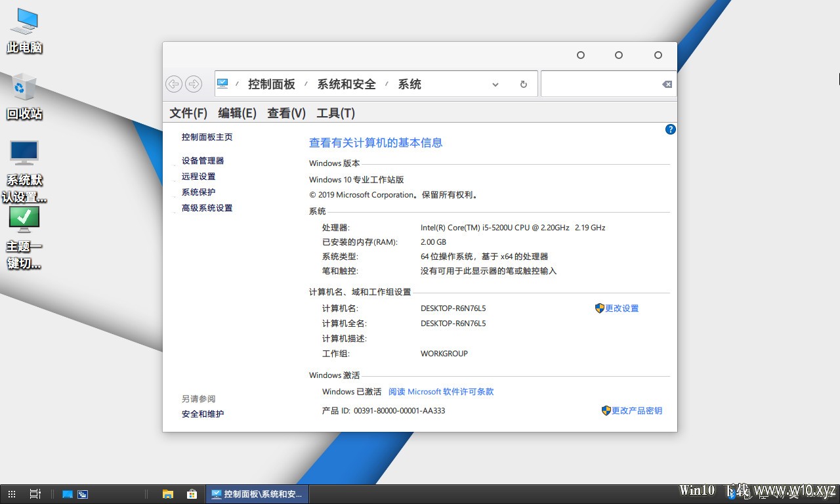Open 系统保护 from the sidebar

[199, 192]
